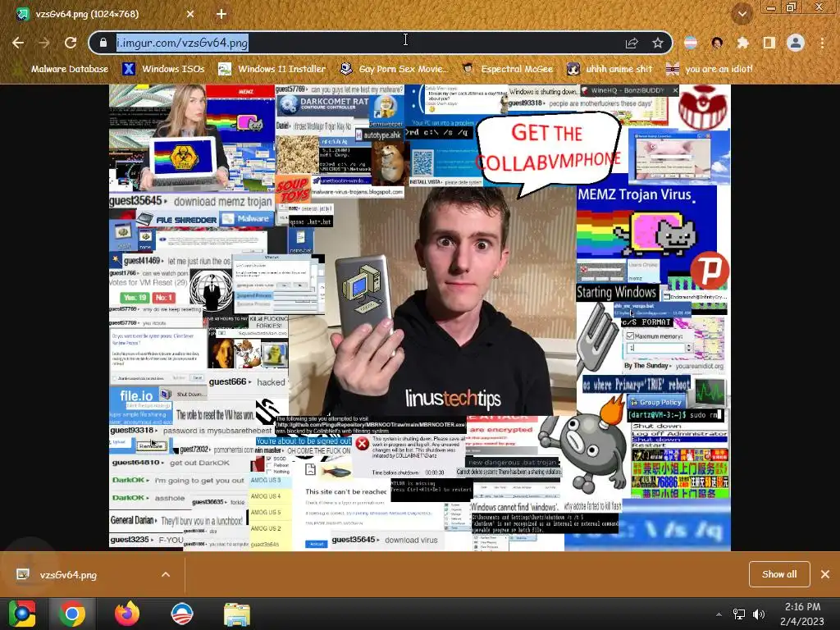Switch to the vzsGv64.png tab
This screenshot has width=840, height=630.
pyautogui.click(x=104, y=14)
